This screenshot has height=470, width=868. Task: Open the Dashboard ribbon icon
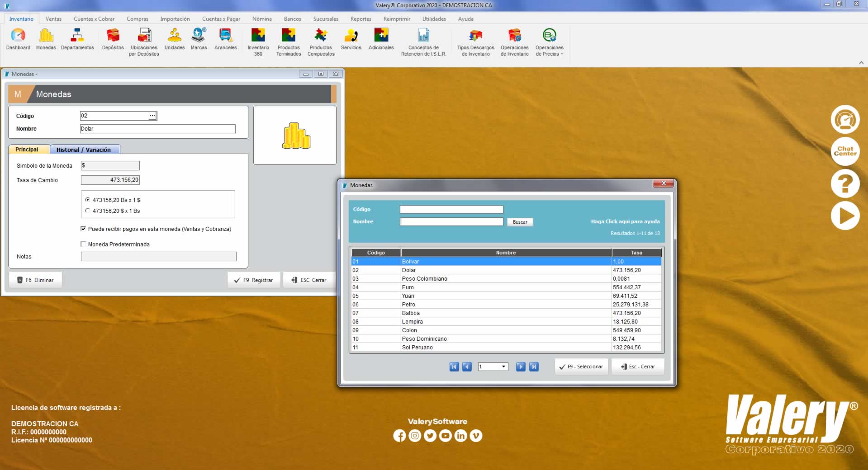coord(18,39)
